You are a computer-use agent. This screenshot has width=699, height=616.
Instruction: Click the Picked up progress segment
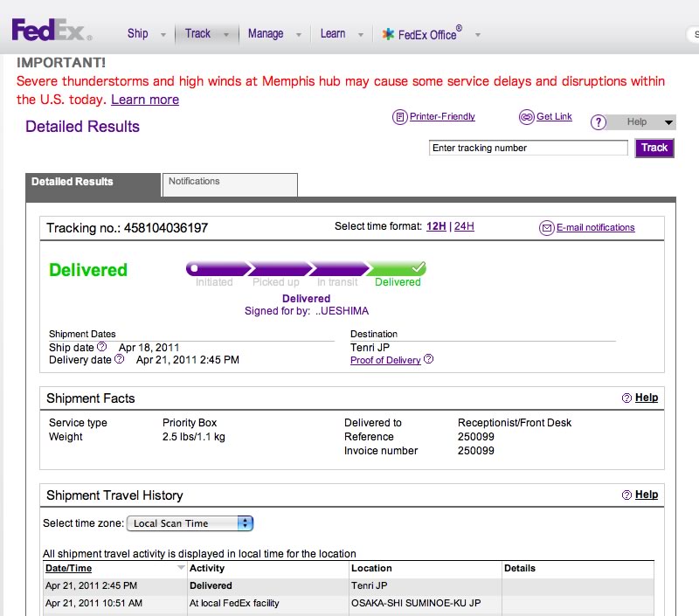279,269
